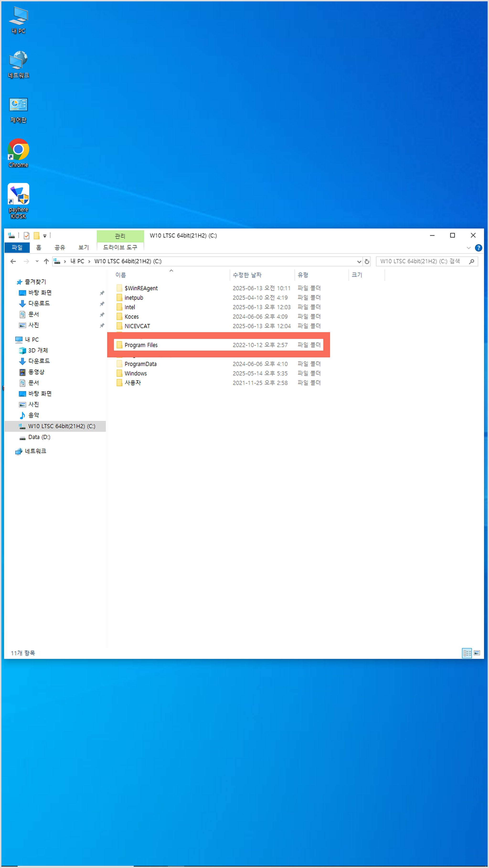Switch to the 보기 ribbon tab
Viewport: 489px width, 868px height.
(x=84, y=247)
